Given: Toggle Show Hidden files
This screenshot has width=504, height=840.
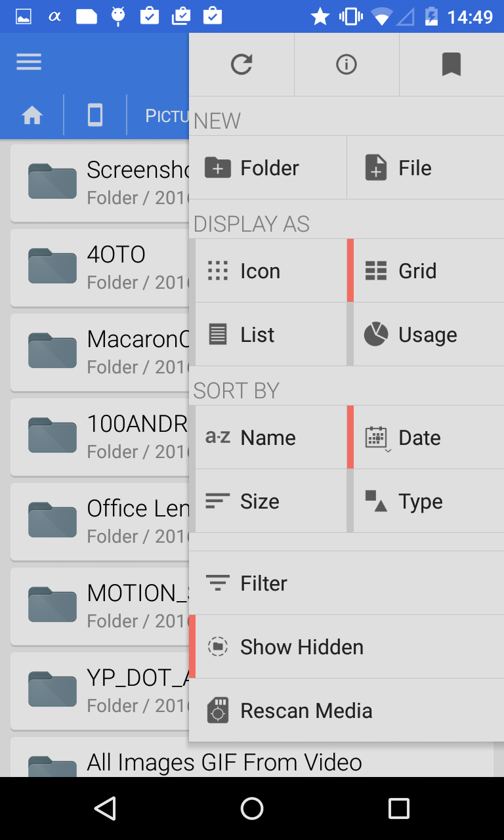Looking at the screenshot, I should (x=302, y=646).
